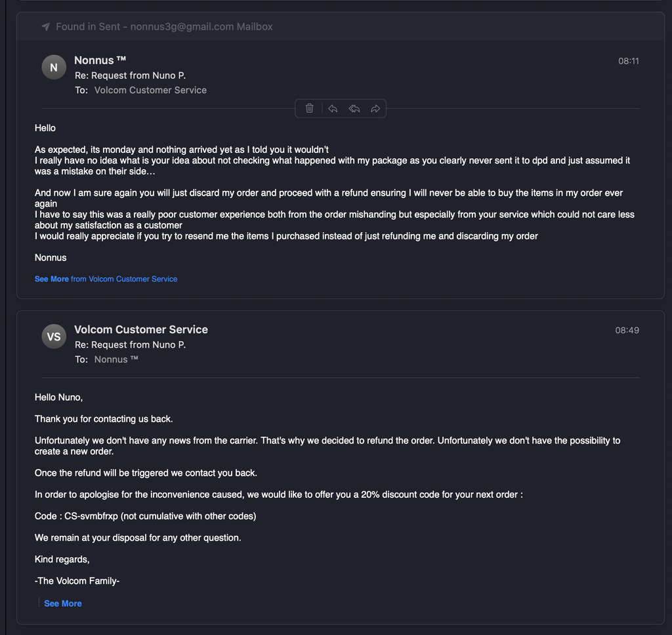Click subject Re: Request from Nuno P. in first email
This screenshot has width=672, height=635.
[x=131, y=75]
